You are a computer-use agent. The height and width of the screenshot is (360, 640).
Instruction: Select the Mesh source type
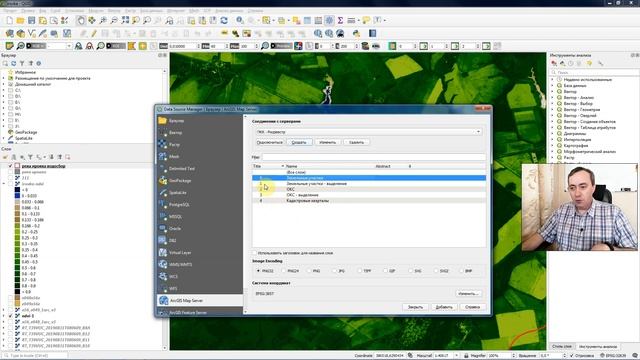[x=200, y=156]
